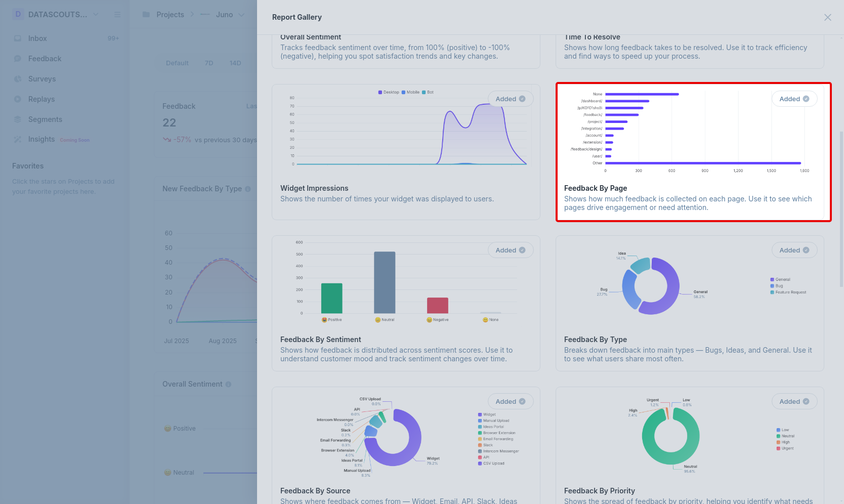The width and height of the screenshot is (844, 504).
Task: Click the Projects breadcrumb link
Action: coord(170,15)
